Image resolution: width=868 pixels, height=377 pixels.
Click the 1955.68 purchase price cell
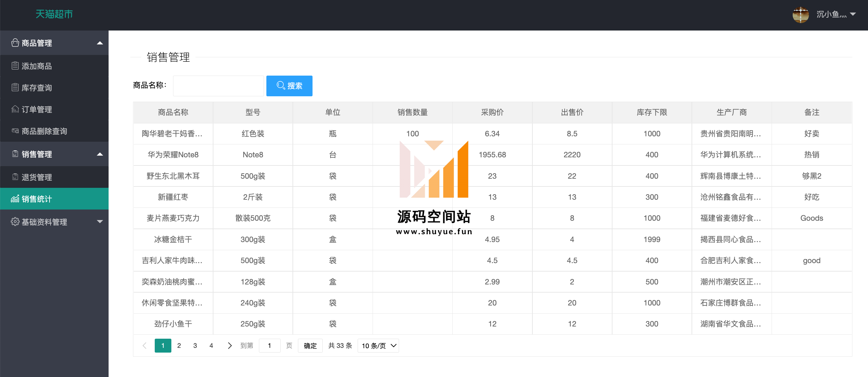(x=492, y=155)
